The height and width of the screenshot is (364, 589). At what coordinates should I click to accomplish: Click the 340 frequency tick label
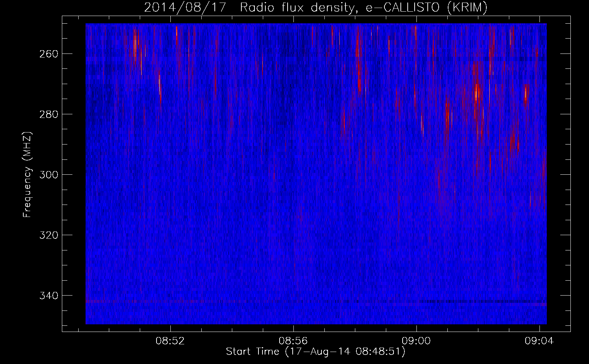pos(48,296)
